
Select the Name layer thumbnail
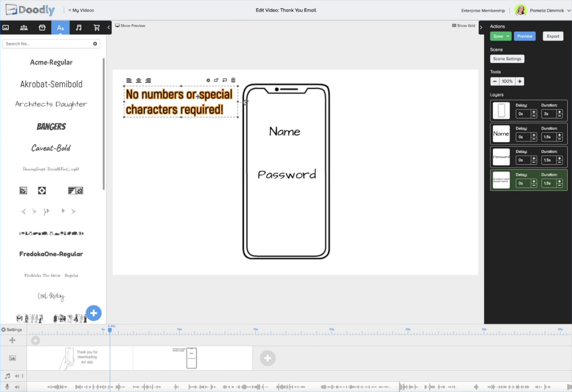click(501, 134)
